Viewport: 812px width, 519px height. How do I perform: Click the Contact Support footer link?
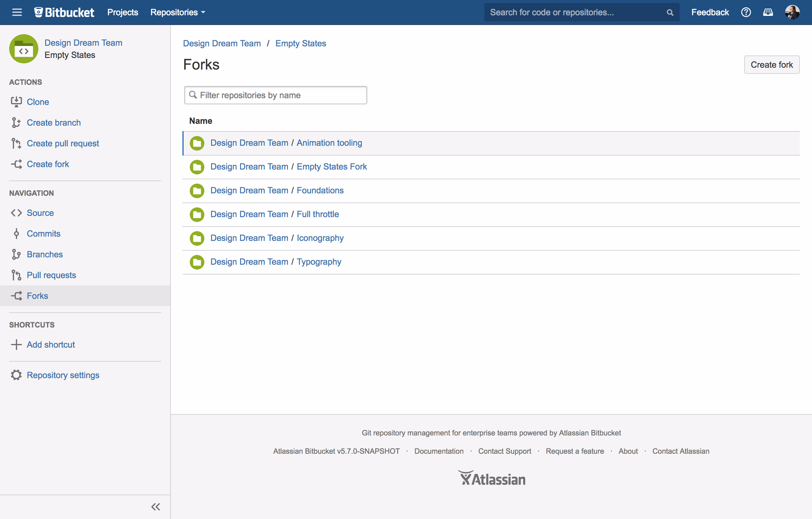(x=505, y=451)
